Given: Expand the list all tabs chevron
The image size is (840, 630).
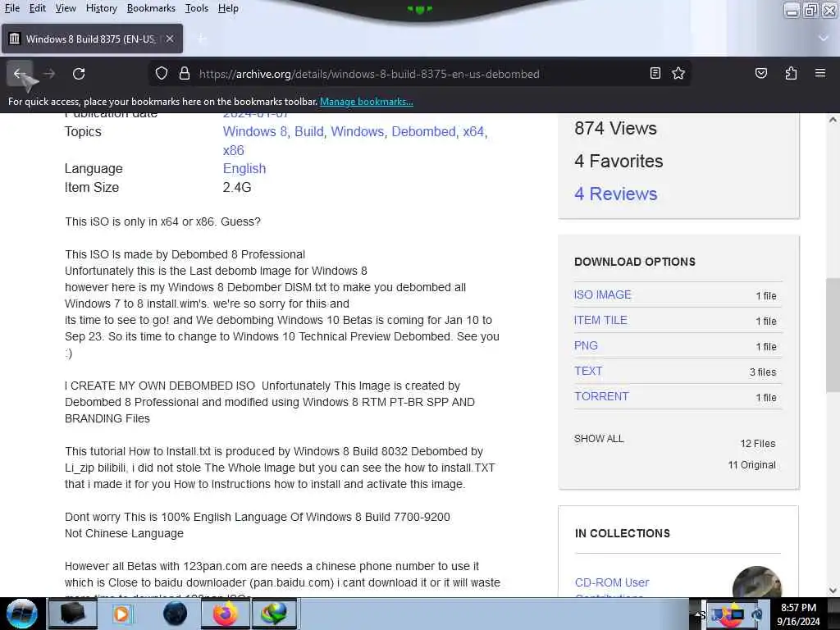Looking at the screenshot, I should pos(824,38).
